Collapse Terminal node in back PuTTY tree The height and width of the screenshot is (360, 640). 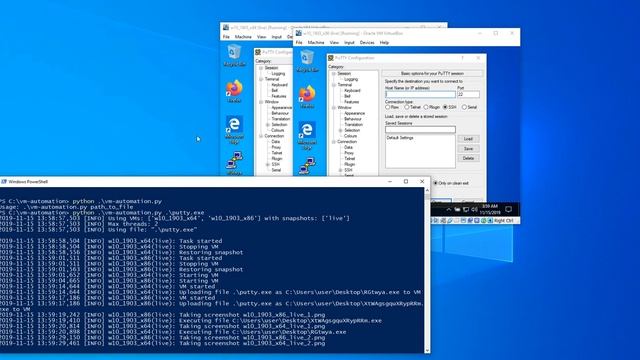coord(261,79)
